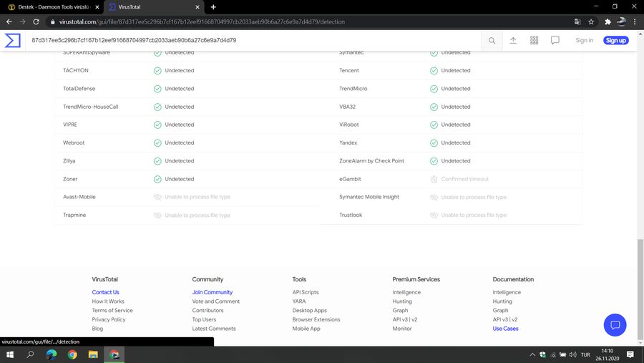This screenshot has height=363, width=644.
Task: Click the taskbar search icon
Action: [x=30, y=354]
